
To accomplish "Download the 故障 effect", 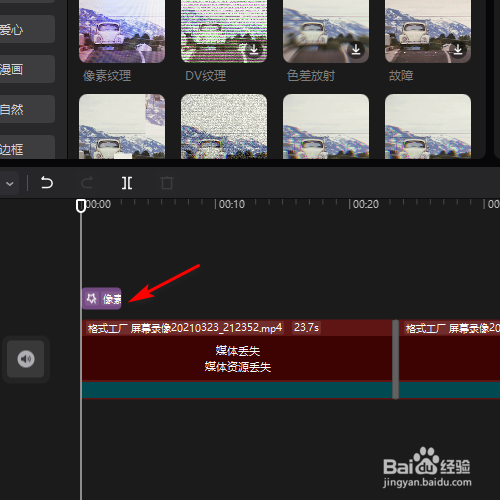I will (x=458, y=49).
